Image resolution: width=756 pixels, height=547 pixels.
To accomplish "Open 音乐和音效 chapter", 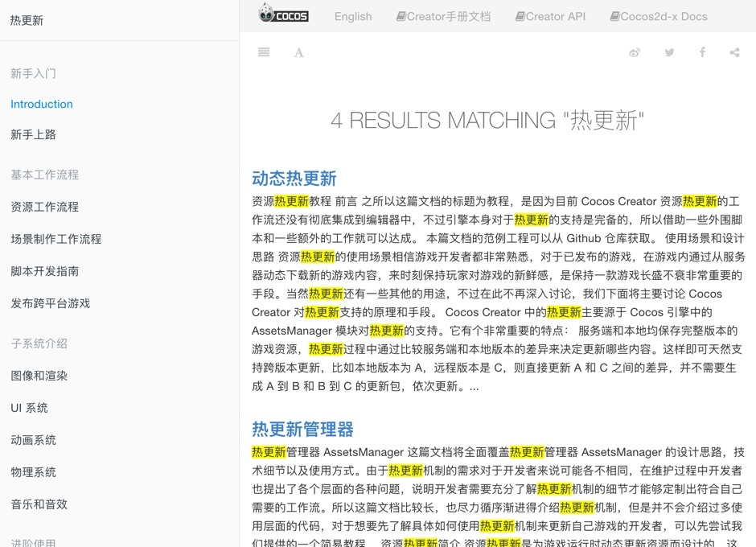I will [x=39, y=504].
